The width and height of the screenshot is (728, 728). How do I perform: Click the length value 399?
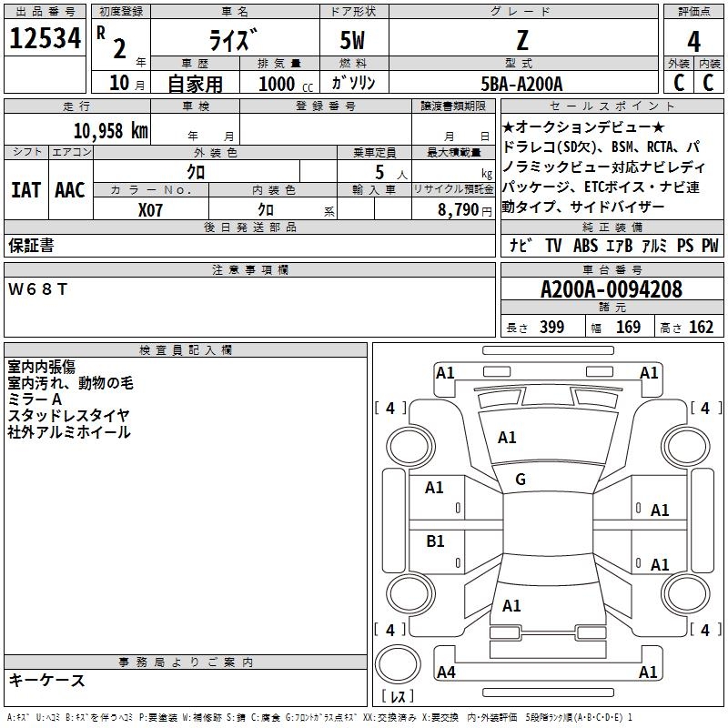tap(552, 327)
